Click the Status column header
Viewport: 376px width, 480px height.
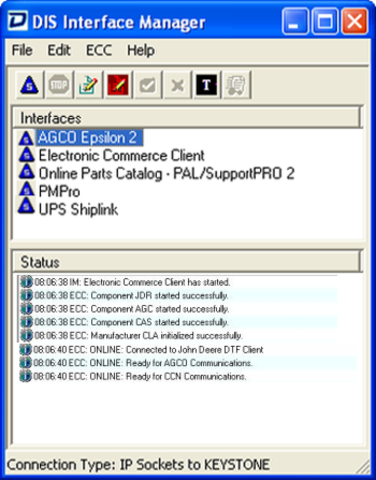(187, 262)
